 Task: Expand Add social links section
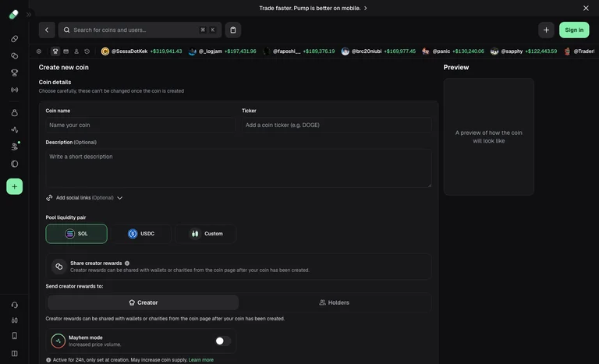tap(84, 198)
